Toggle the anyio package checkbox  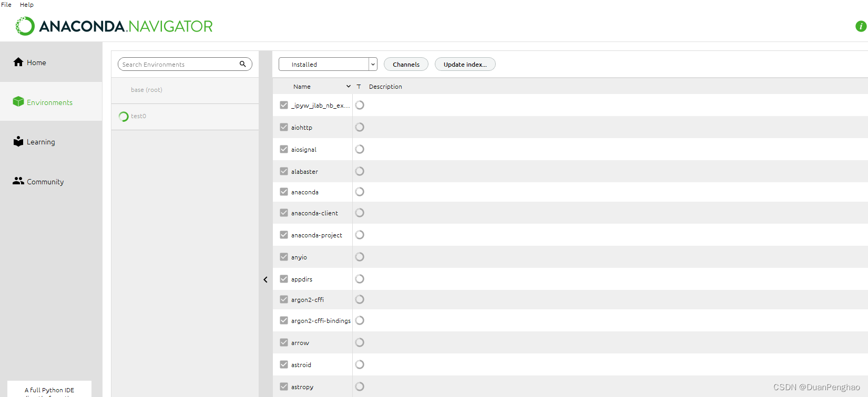coord(284,257)
